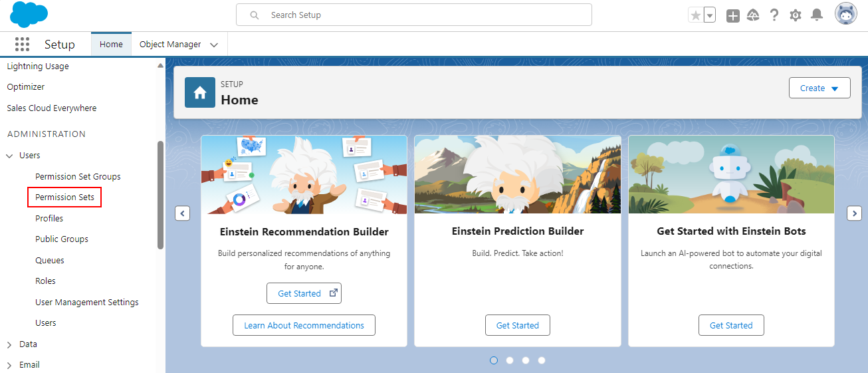
Task: Open the App Launcher grid icon
Action: point(22,45)
